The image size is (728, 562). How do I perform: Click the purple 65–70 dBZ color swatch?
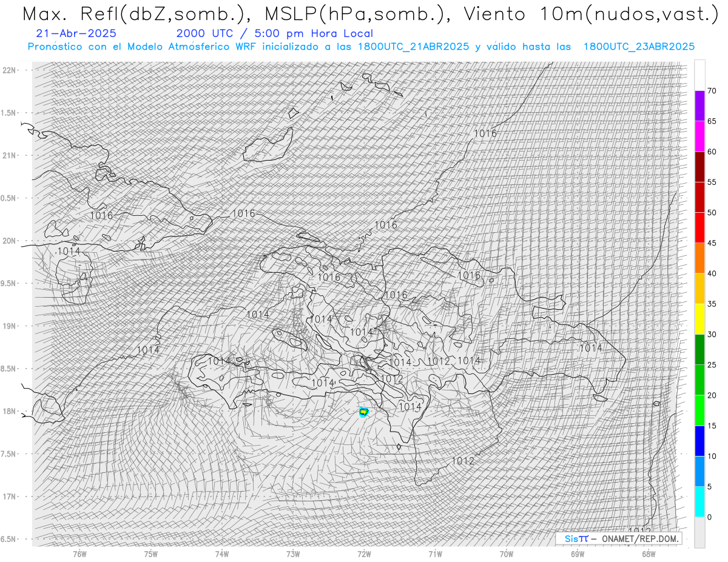699,106
